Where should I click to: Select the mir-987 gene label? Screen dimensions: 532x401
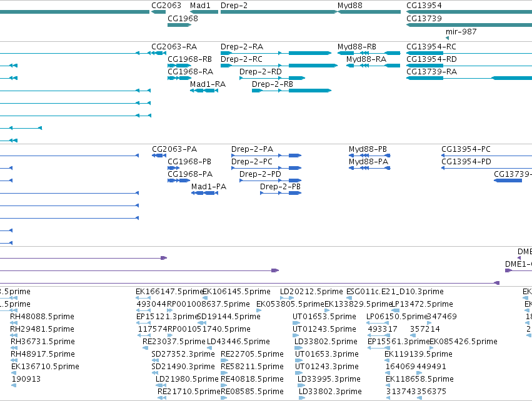(x=461, y=31)
